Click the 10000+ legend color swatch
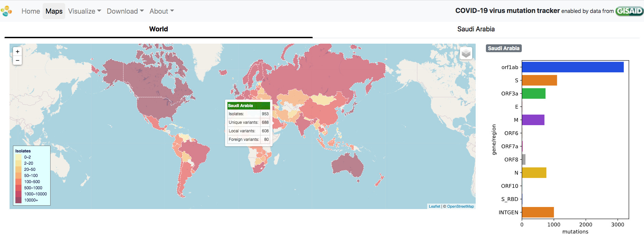Screen dimensions: 644x237 (x=18, y=200)
